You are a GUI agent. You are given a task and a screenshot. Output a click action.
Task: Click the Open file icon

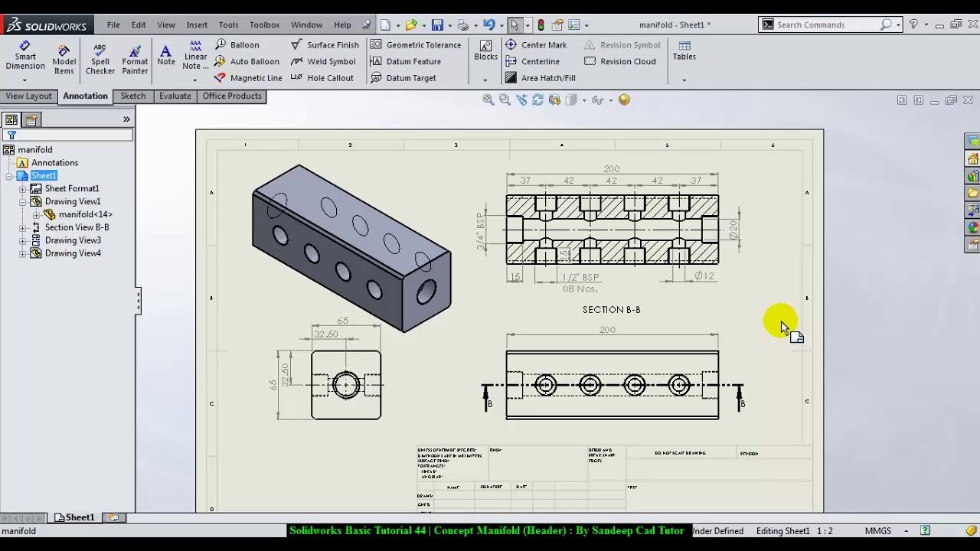point(411,25)
